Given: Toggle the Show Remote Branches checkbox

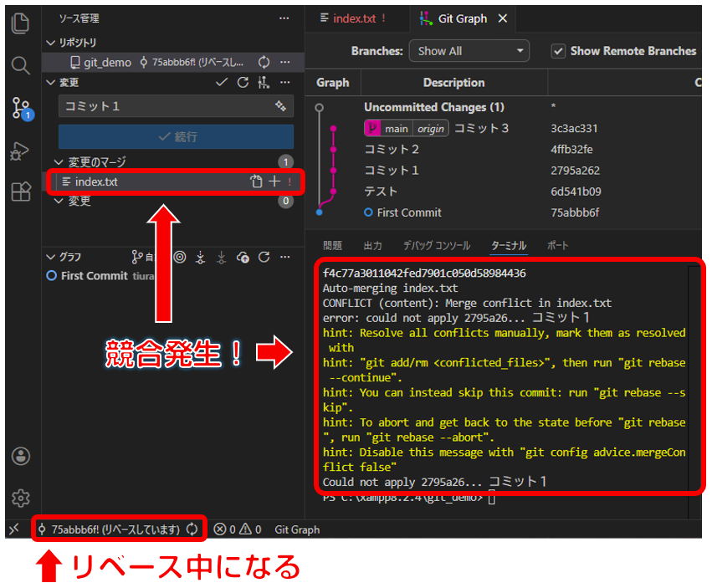Looking at the screenshot, I should (x=558, y=51).
